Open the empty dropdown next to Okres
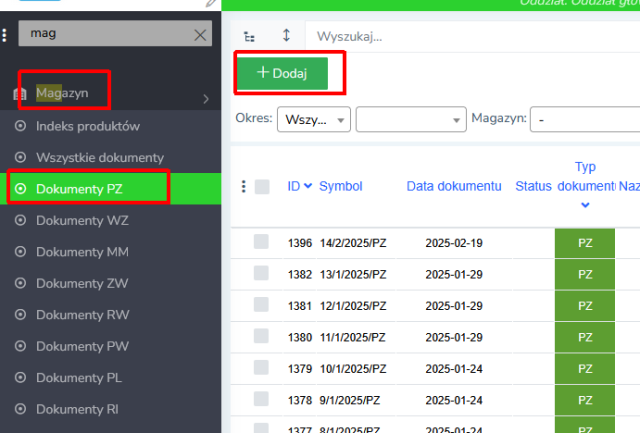This screenshot has width=640, height=433. pyautogui.click(x=411, y=120)
